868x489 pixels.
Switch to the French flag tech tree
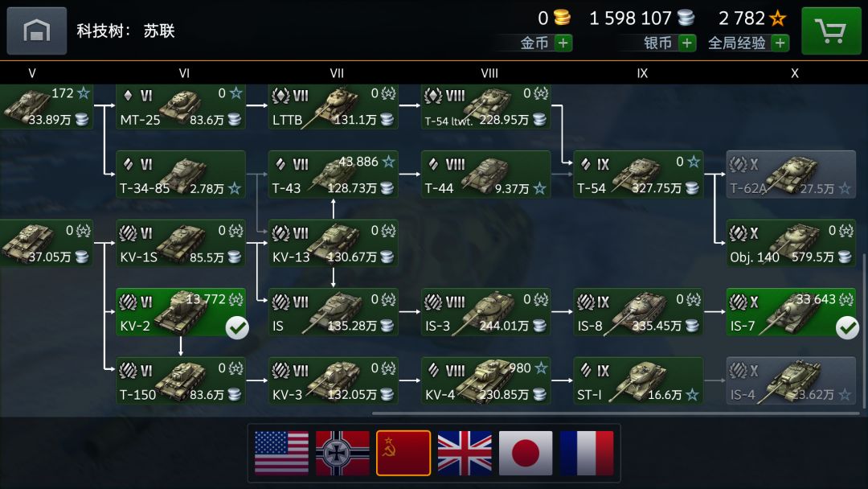587,453
